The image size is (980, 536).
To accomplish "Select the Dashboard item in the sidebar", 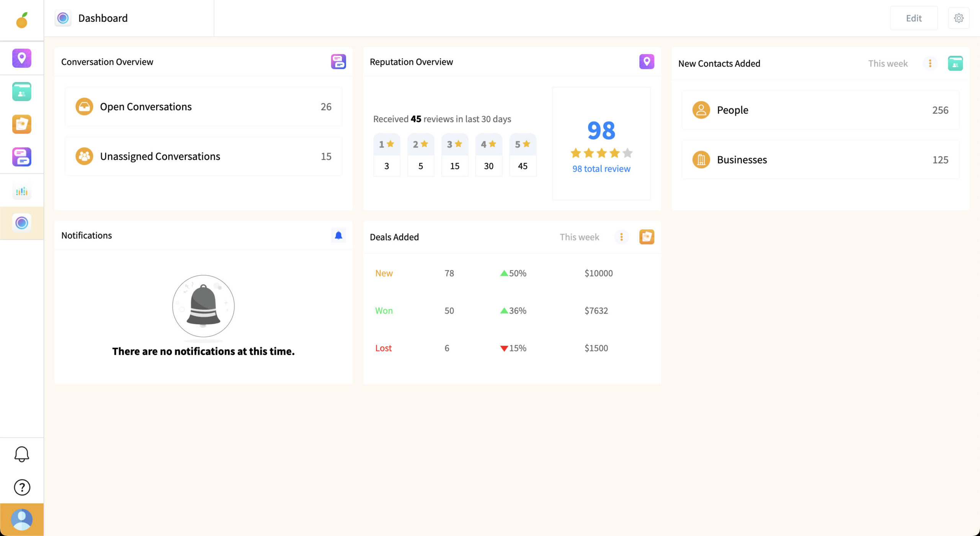I will [x=21, y=223].
